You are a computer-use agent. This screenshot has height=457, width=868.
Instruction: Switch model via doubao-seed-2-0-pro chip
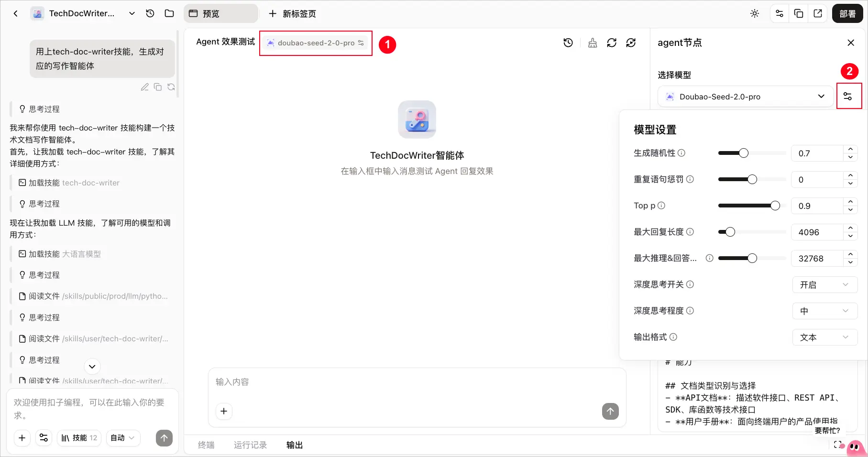coord(316,43)
